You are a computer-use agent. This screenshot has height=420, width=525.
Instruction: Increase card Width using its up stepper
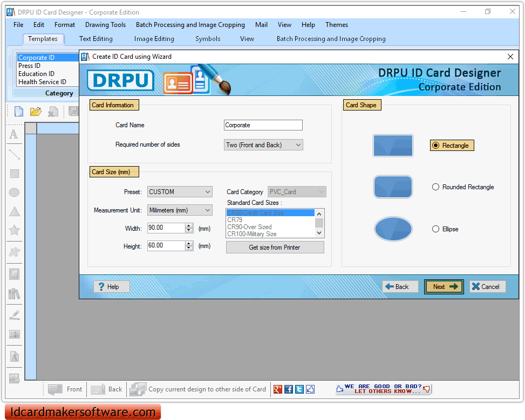(188, 225)
